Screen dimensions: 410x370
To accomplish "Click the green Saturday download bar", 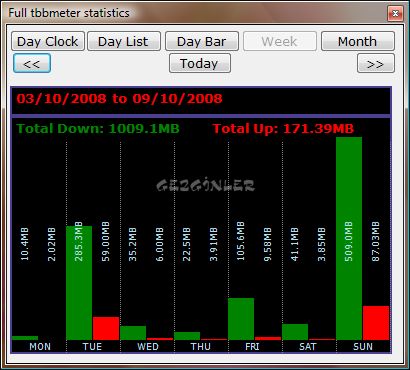I will pos(295,332).
